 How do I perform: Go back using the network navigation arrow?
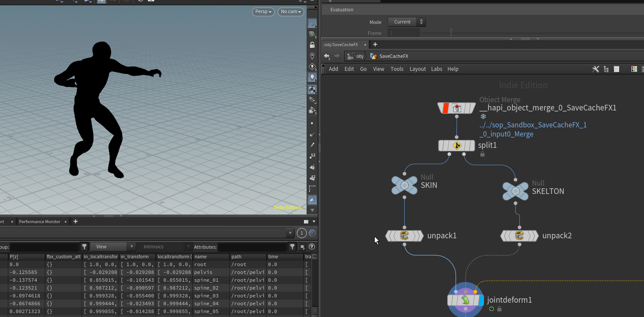click(327, 56)
